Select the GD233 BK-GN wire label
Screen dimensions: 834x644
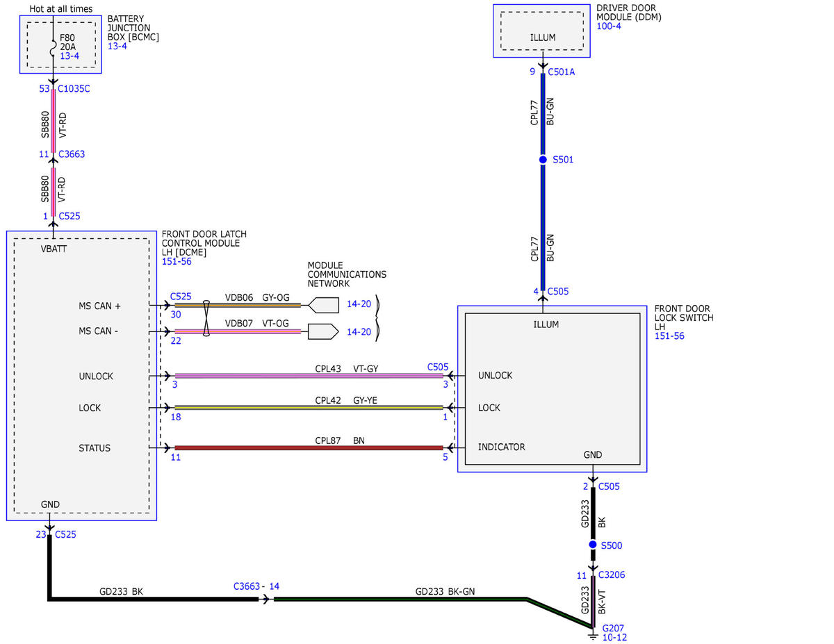447,592
